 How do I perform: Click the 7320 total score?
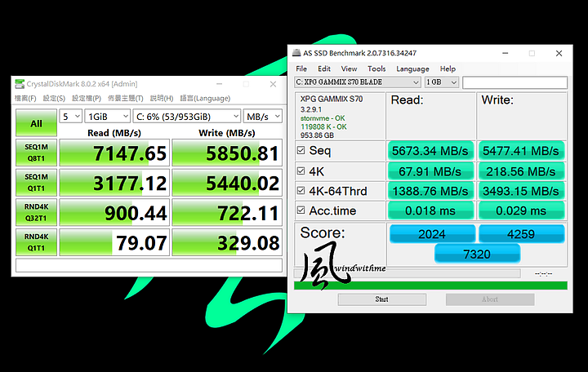tap(477, 254)
